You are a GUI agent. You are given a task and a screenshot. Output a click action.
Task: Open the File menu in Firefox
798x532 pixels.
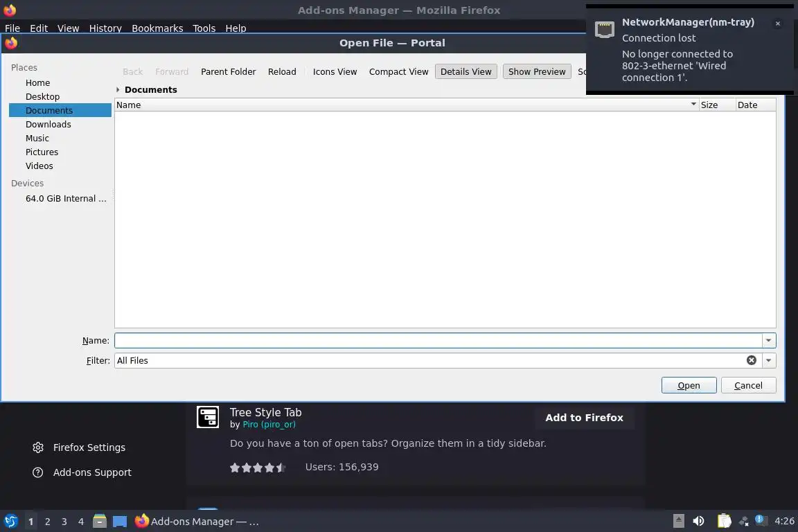pyautogui.click(x=12, y=28)
